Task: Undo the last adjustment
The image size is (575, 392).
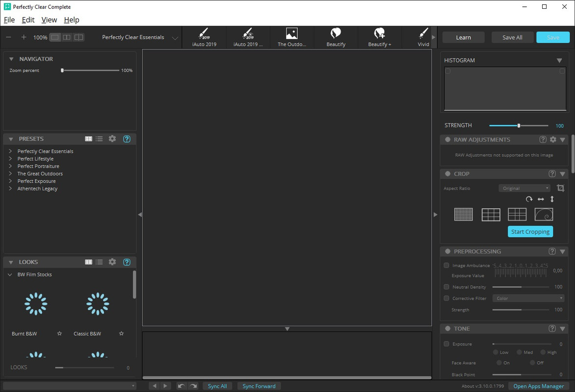Action: [x=181, y=386]
